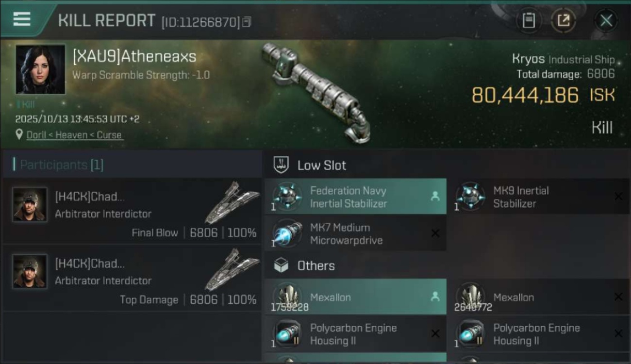Image resolution: width=631 pixels, height=364 pixels.
Task: Click the clipboard icon in header
Action: (x=529, y=20)
